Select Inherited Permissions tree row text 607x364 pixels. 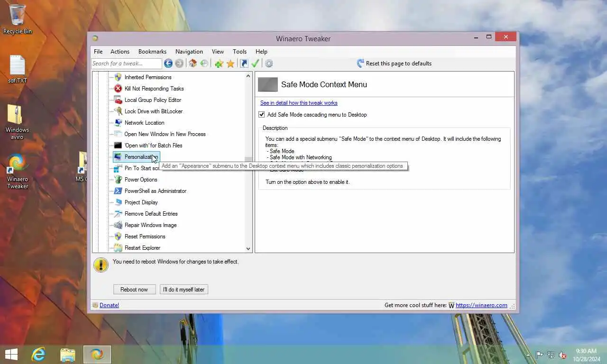pos(148,77)
